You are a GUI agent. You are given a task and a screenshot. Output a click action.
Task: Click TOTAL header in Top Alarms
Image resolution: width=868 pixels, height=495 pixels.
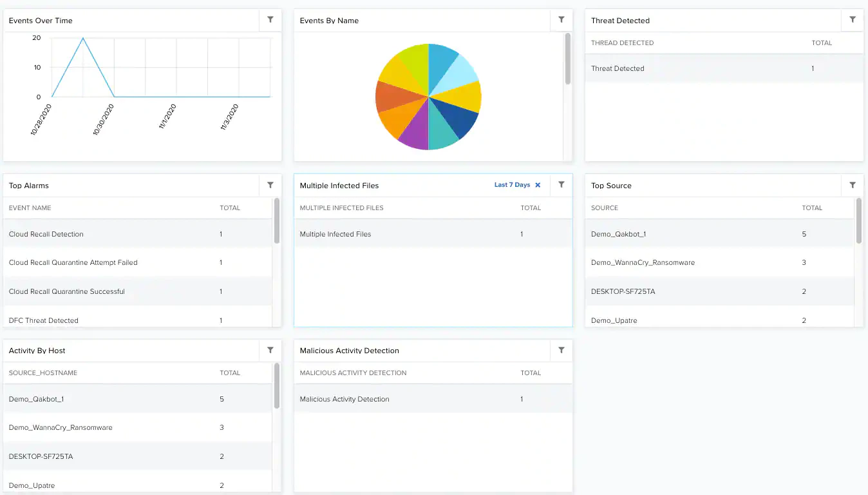230,208
